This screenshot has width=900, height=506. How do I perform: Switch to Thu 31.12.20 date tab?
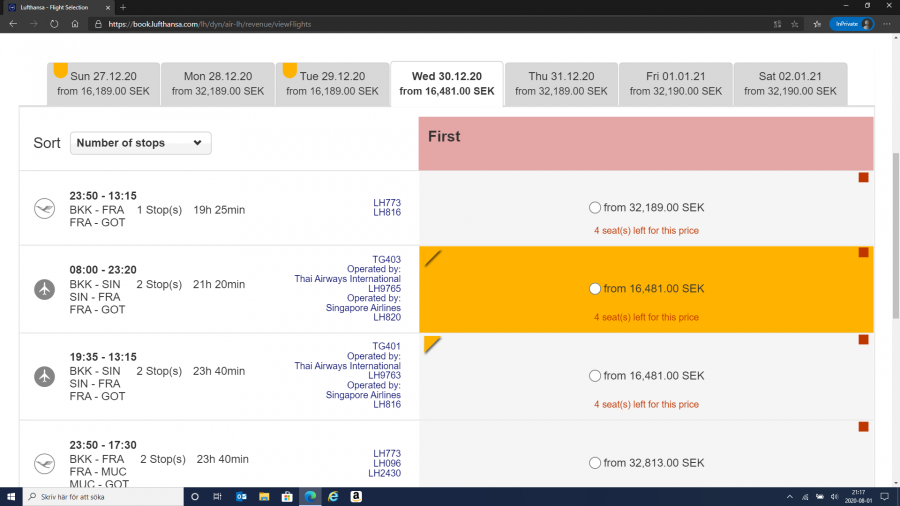[x=561, y=84]
